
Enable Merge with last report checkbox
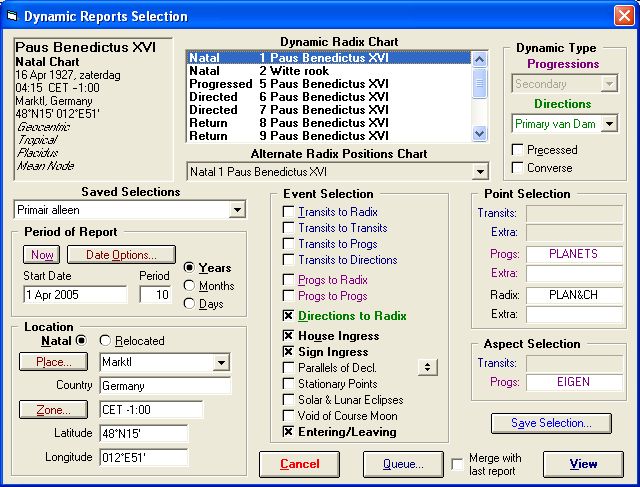[x=458, y=464]
